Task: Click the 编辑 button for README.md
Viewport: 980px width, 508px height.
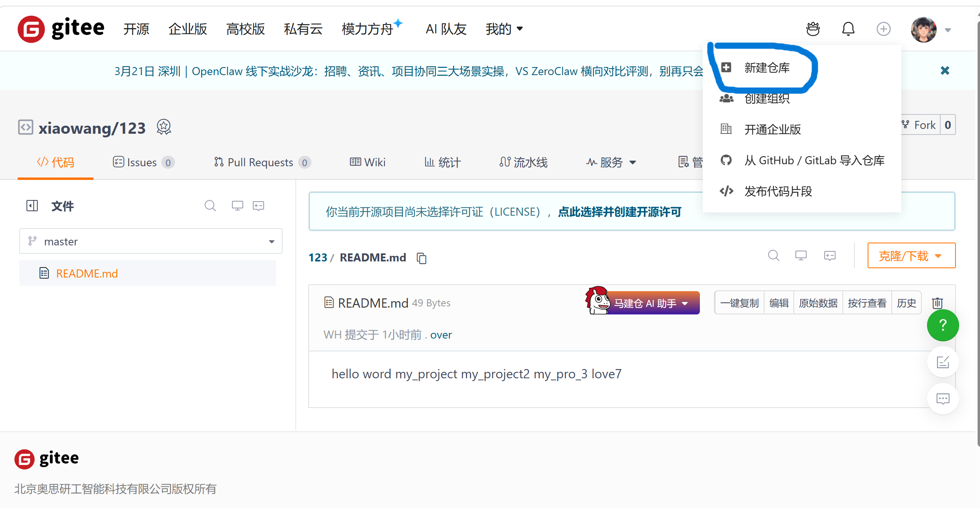Action: tap(779, 303)
